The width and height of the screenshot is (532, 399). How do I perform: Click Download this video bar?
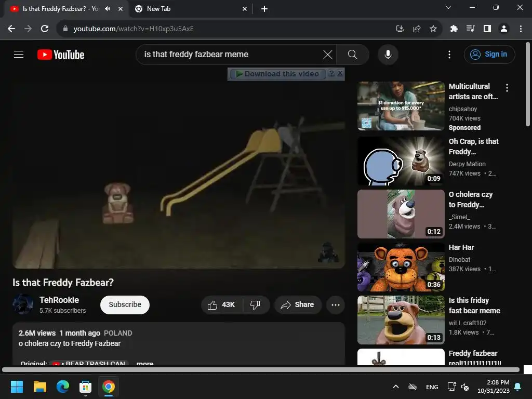(x=277, y=74)
